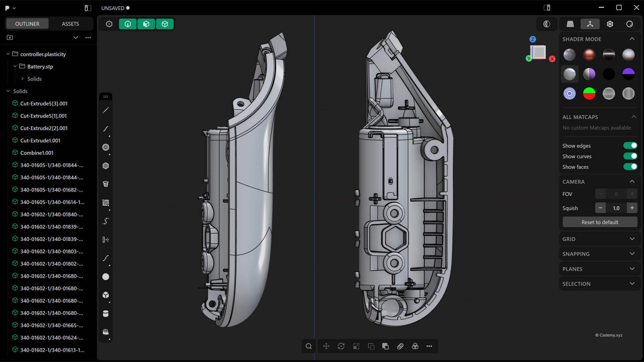Image resolution: width=644 pixels, height=362 pixels.
Task: Collapse the controller.plasticity folder
Action: [x=8, y=54]
